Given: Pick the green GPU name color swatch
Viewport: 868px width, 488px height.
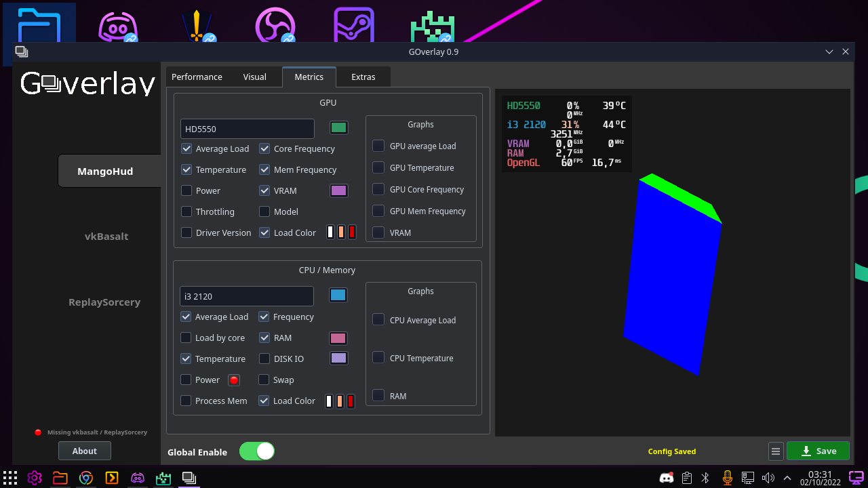Looking at the screenshot, I should 339,127.
